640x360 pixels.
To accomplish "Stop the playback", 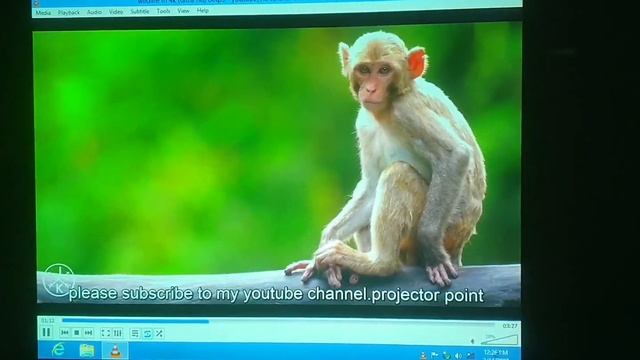I will click(x=76, y=333).
